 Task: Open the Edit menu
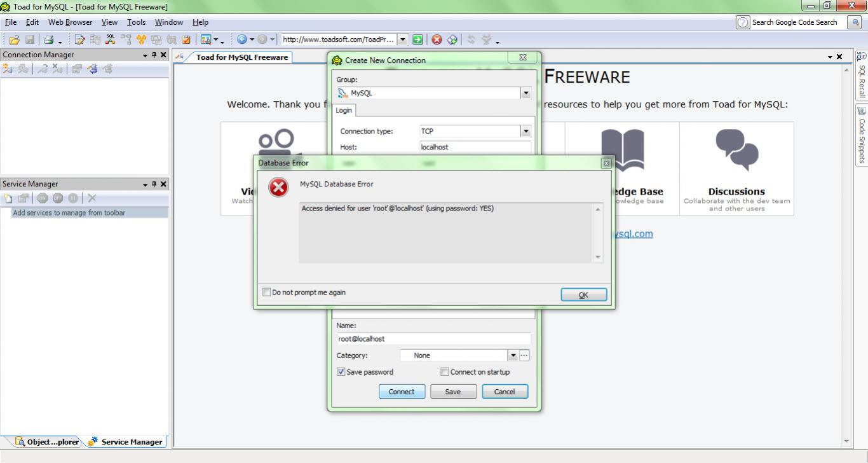coord(32,22)
